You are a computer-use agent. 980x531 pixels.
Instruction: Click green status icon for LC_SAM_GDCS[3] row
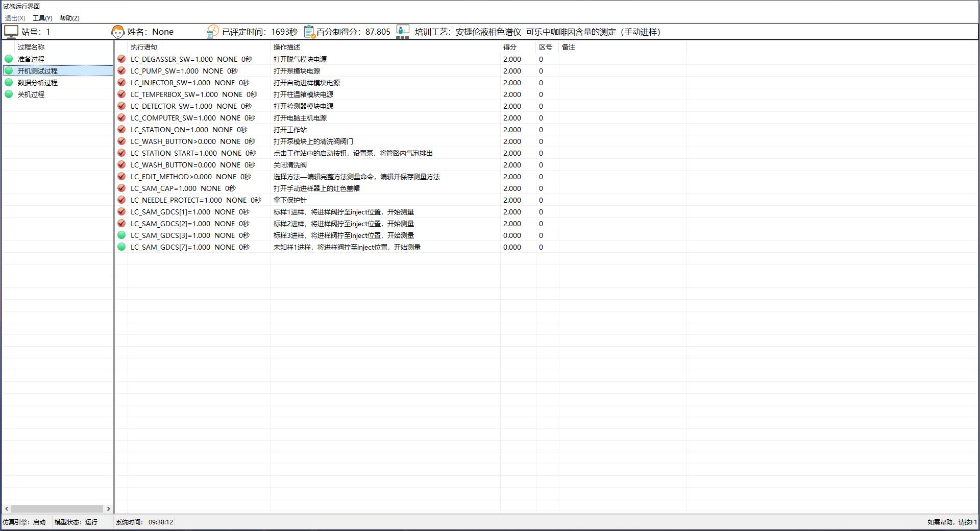(x=121, y=235)
